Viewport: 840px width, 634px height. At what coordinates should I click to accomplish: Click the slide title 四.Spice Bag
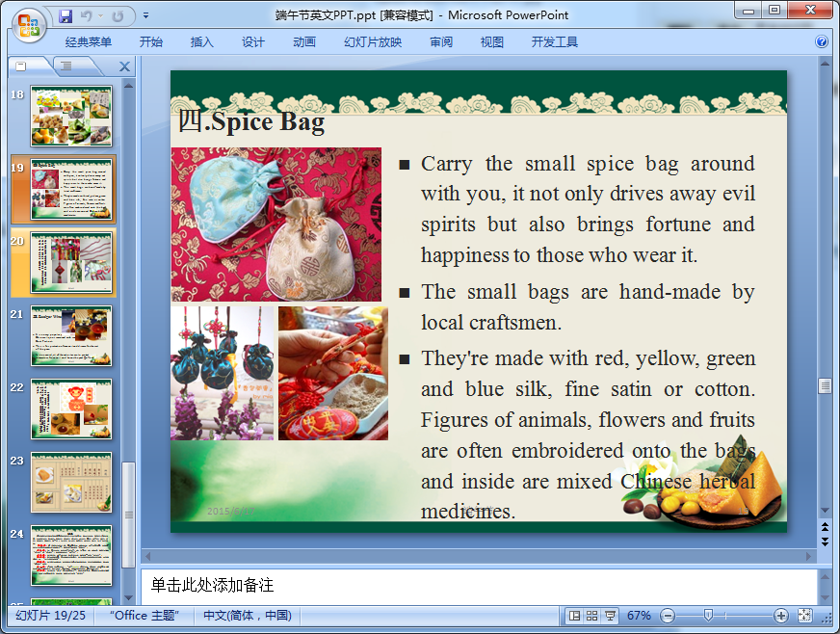coord(251,121)
